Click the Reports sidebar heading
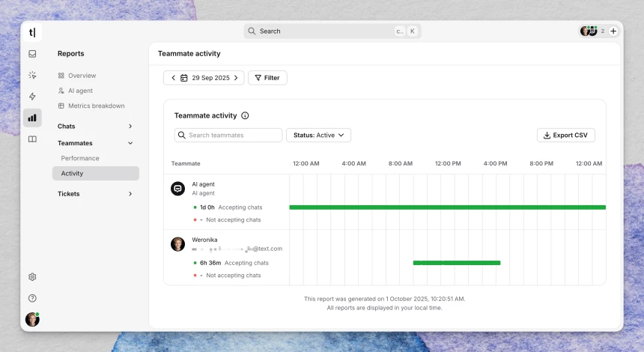The height and width of the screenshot is (352, 644). pyautogui.click(x=70, y=54)
